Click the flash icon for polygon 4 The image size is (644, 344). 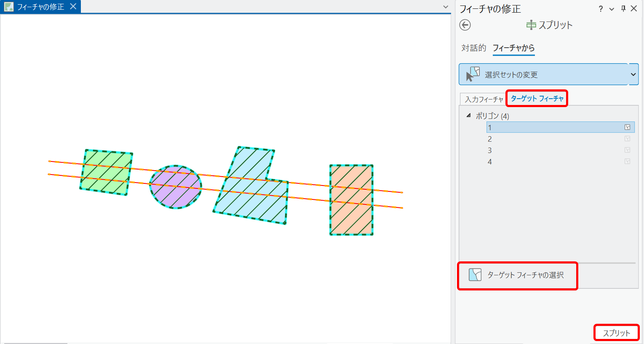(x=627, y=161)
